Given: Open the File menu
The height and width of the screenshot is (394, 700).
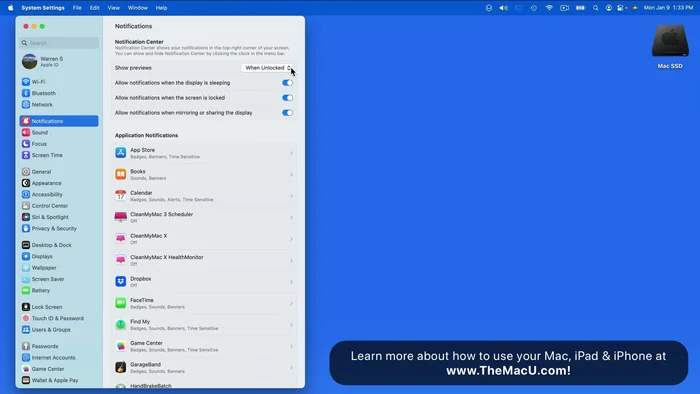Looking at the screenshot, I should tap(77, 8).
